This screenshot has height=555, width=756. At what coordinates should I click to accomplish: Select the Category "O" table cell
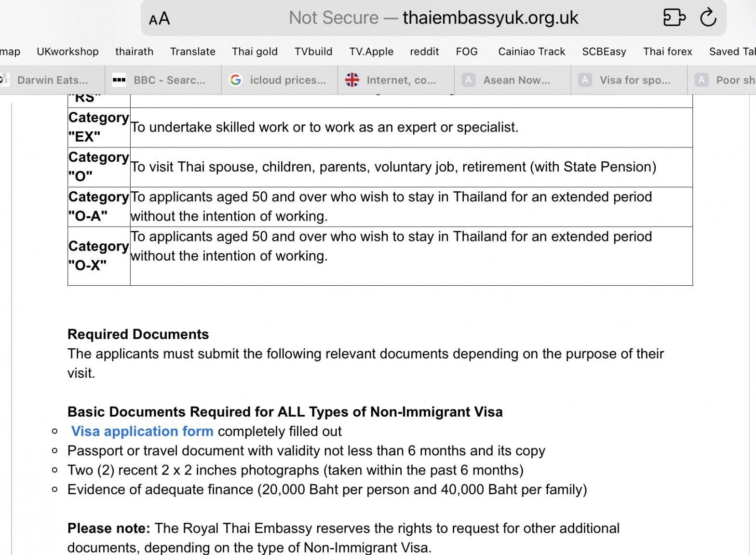(x=99, y=167)
